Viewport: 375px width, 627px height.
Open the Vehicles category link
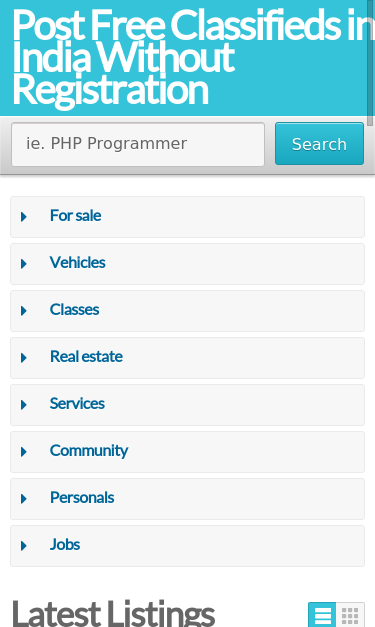[78, 262]
